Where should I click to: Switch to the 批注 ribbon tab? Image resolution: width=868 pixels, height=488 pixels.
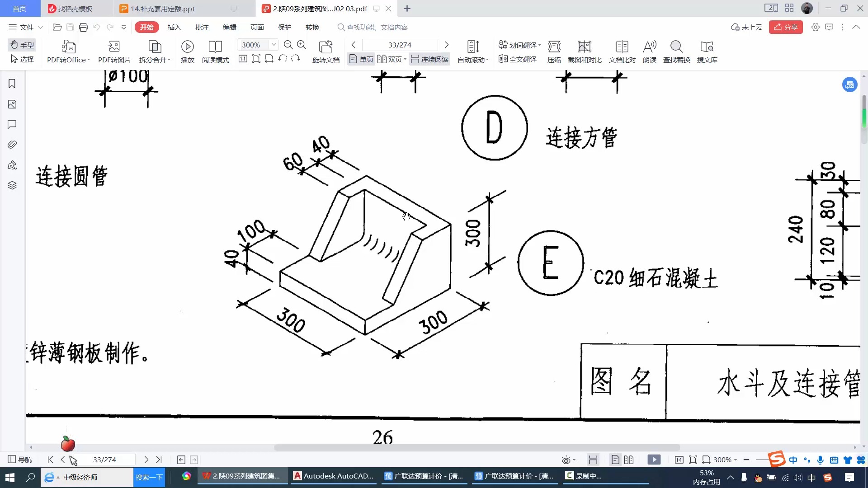pyautogui.click(x=202, y=27)
